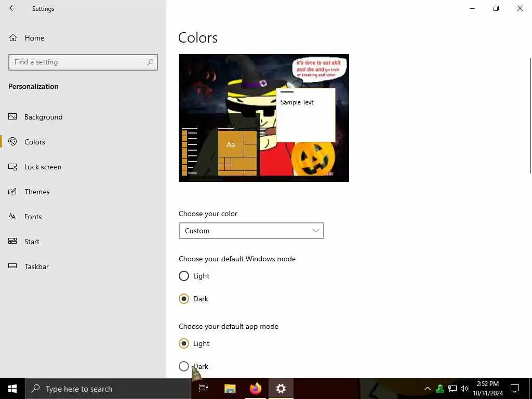Click the Colors palette icon
The height and width of the screenshot is (399, 532).
[12, 141]
